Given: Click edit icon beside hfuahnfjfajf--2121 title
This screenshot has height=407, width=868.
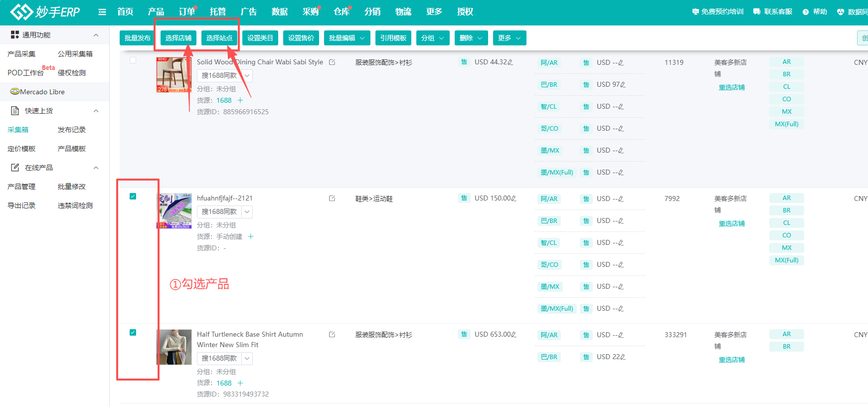Looking at the screenshot, I should point(332,199).
